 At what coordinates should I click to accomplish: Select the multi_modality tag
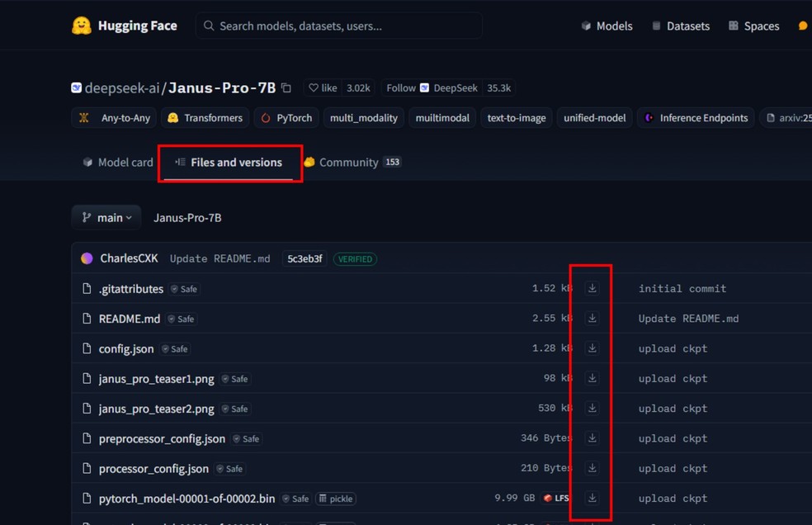coord(364,118)
